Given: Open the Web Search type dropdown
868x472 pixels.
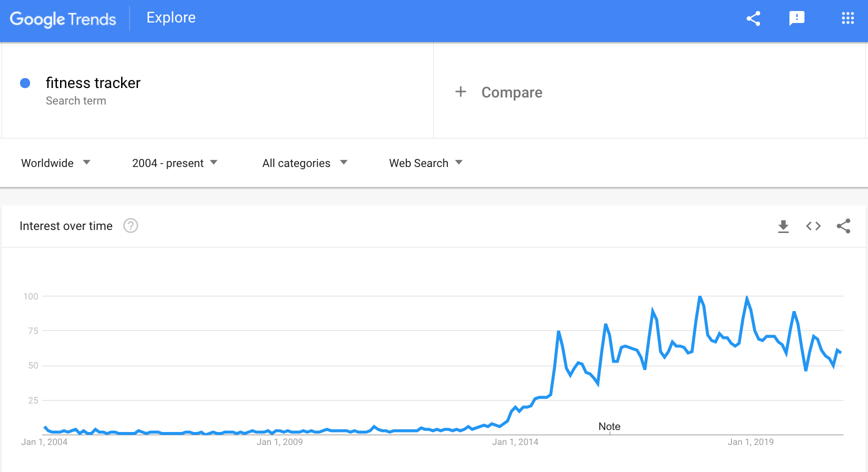Looking at the screenshot, I should (x=426, y=163).
